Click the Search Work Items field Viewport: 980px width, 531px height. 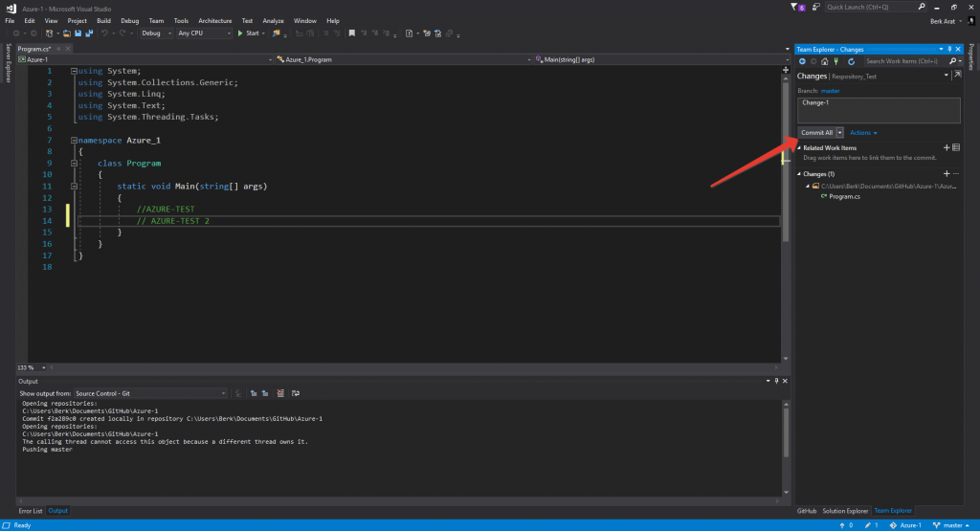pos(906,61)
